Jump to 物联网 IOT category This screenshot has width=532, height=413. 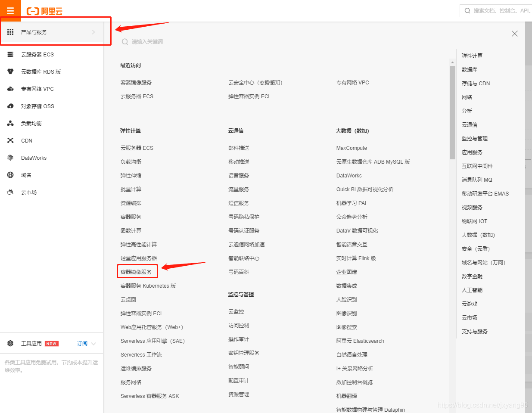(474, 221)
